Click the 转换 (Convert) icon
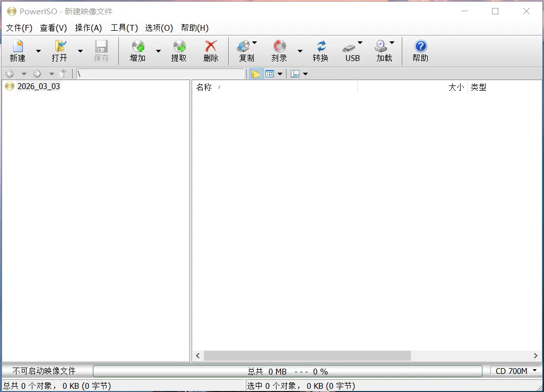The image size is (544, 392). [321, 51]
